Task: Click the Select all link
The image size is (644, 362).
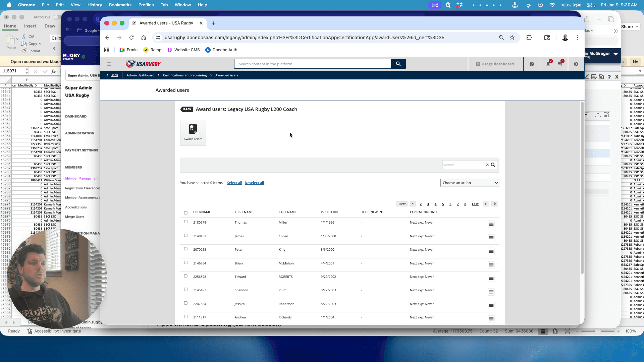Action: (234, 183)
